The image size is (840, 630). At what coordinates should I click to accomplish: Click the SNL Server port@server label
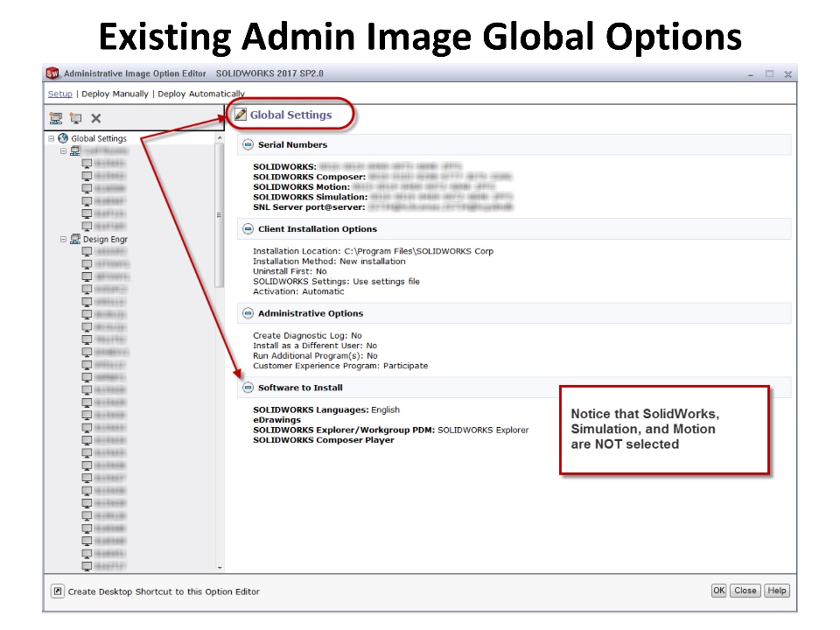(x=309, y=206)
